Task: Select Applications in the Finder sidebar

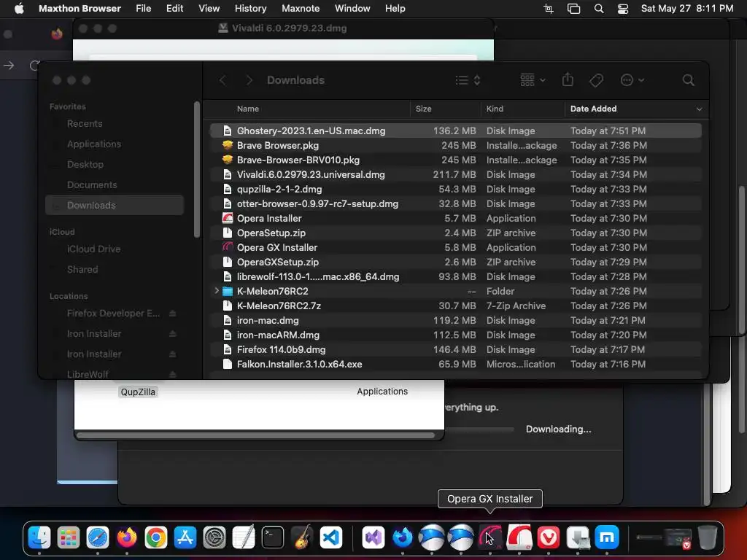Action: [94, 144]
